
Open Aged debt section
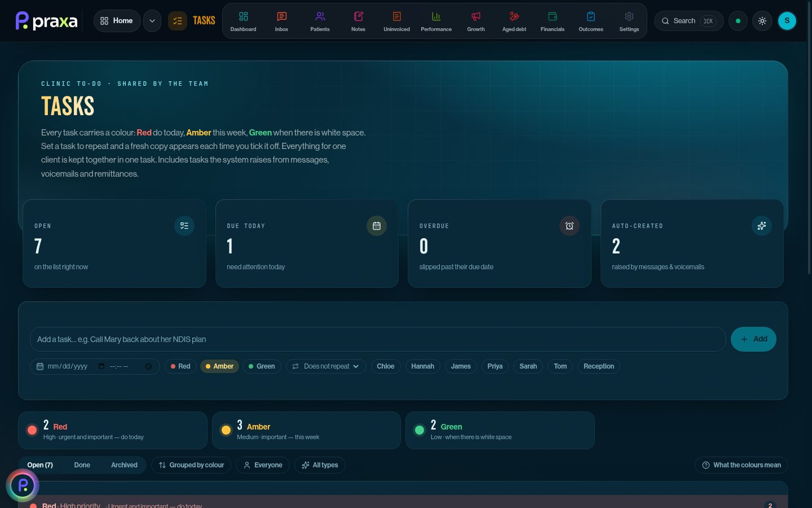click(514, 21)
